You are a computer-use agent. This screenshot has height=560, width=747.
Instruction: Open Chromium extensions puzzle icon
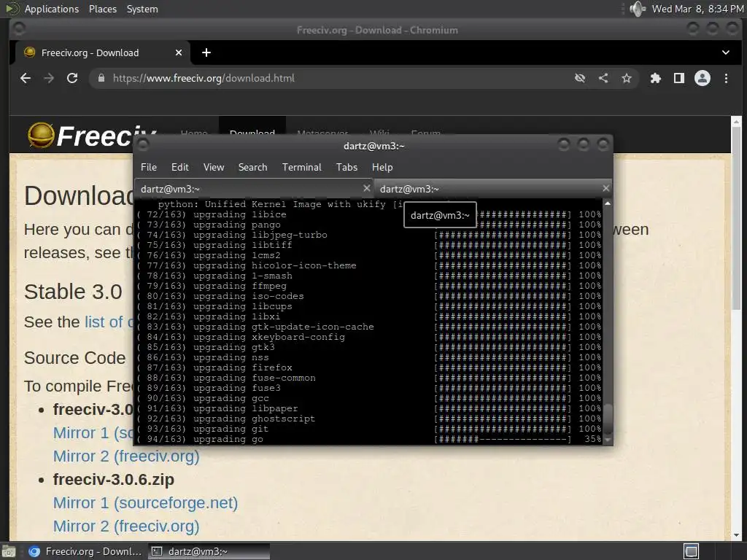point(656,78)
